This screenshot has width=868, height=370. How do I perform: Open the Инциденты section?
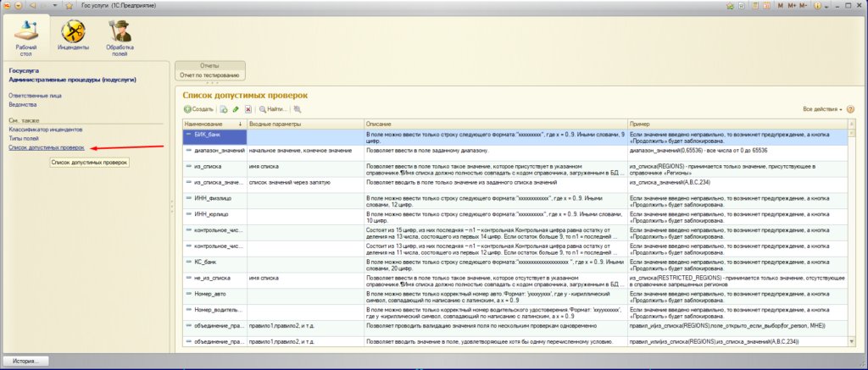pos(73,36)
